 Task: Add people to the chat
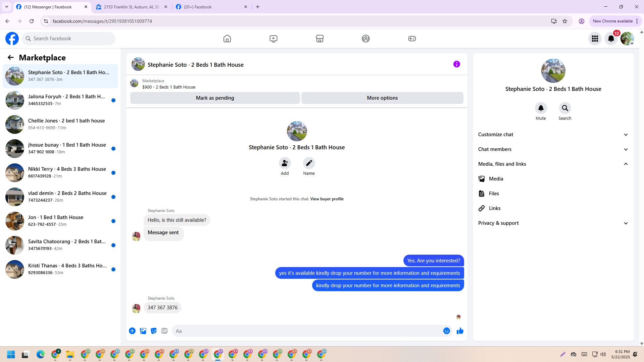[285, 163]
